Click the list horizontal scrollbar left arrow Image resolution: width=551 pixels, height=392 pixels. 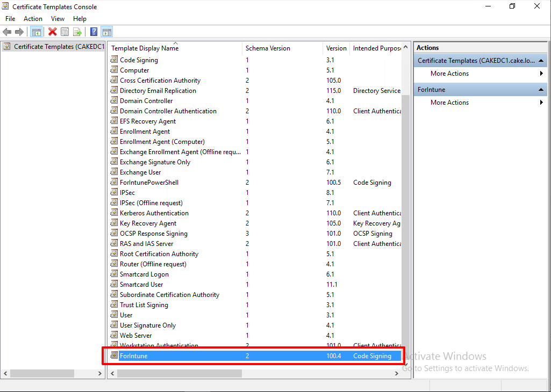click(112, 373)
